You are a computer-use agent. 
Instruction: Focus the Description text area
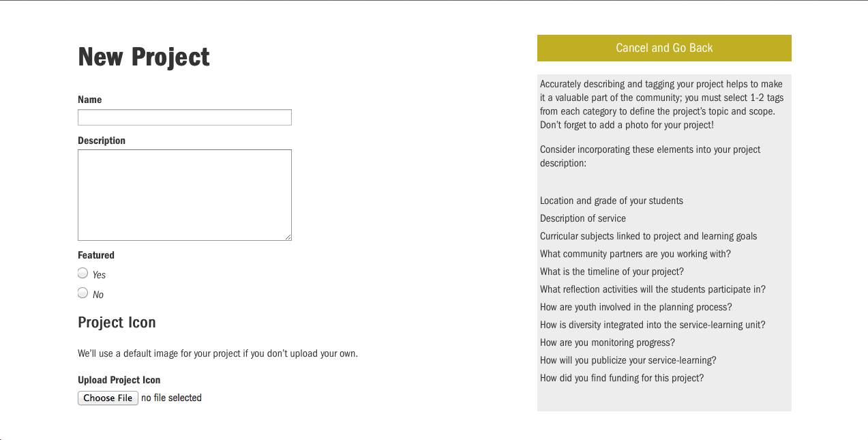click(184, 194)
